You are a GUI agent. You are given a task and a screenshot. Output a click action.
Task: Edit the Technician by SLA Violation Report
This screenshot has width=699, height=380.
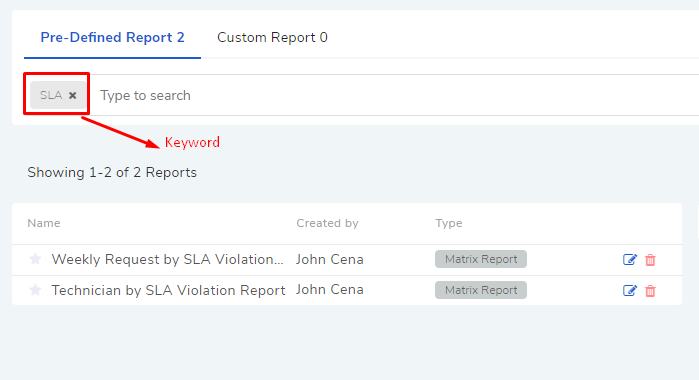(x=629, y=291)
